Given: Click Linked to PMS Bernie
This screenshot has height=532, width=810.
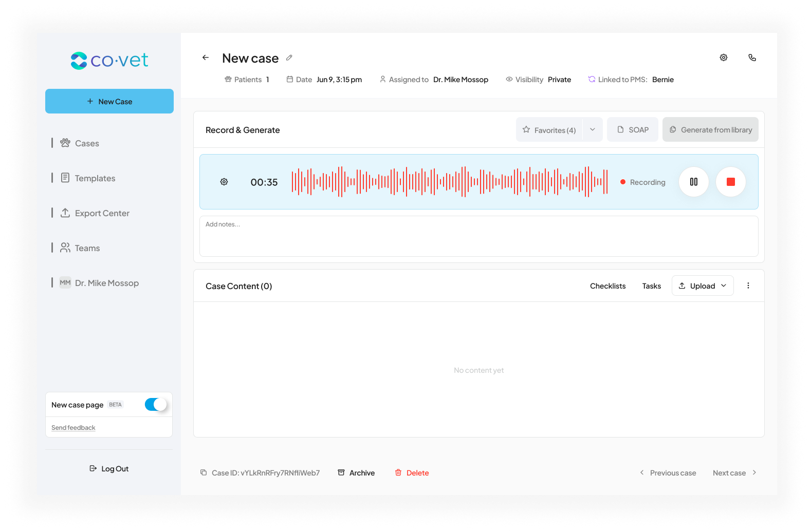Looking at the screenshot, I should pyautogui.click(x=631, y=80).
